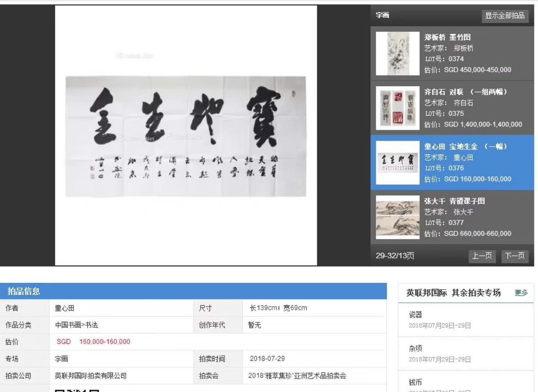Click the 中国书画>书法 category value
The height and width of the screenshot is (392, 538).
click(x=77, y=325)
